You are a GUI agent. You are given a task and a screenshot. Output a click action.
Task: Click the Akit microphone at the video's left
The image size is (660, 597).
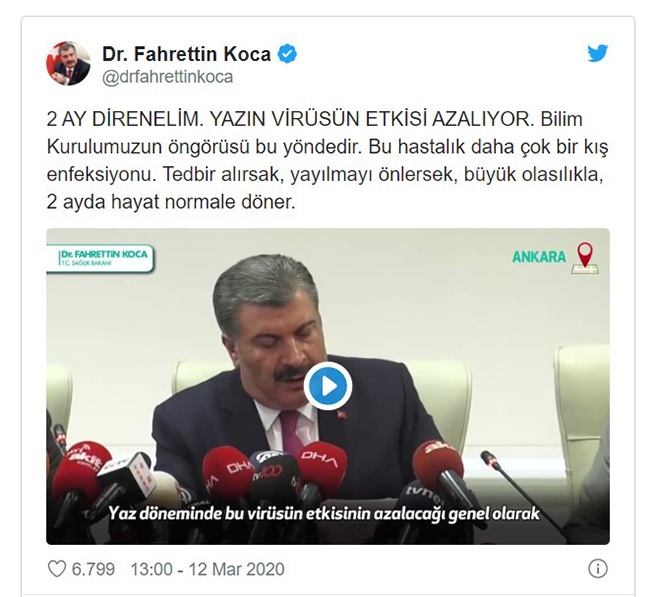(x=81, y=469)
